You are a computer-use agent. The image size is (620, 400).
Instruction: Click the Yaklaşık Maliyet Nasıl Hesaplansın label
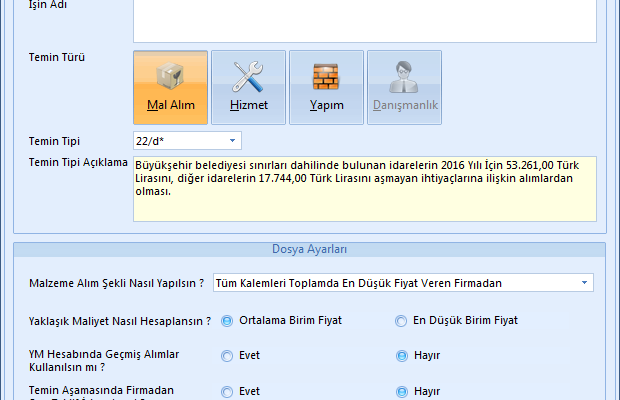coord(120,321)
